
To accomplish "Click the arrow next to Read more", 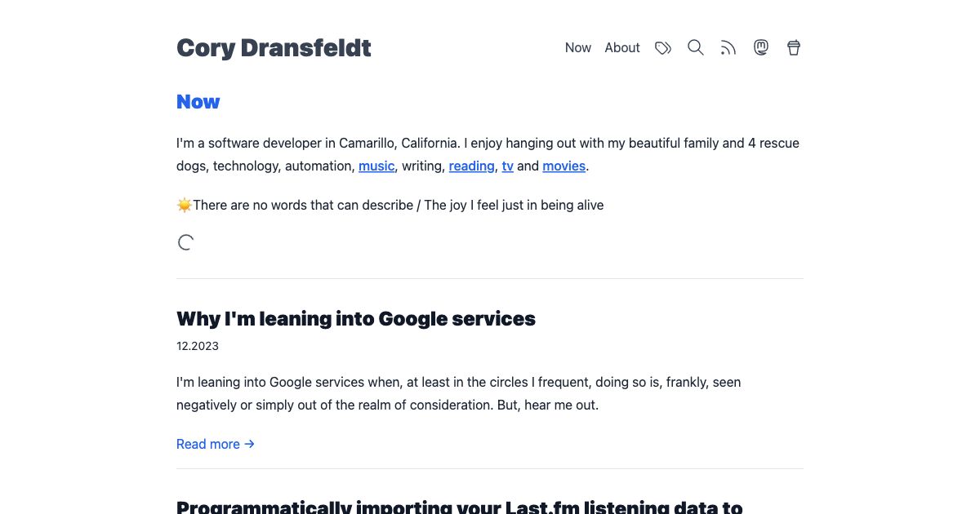I will [249, 444].
